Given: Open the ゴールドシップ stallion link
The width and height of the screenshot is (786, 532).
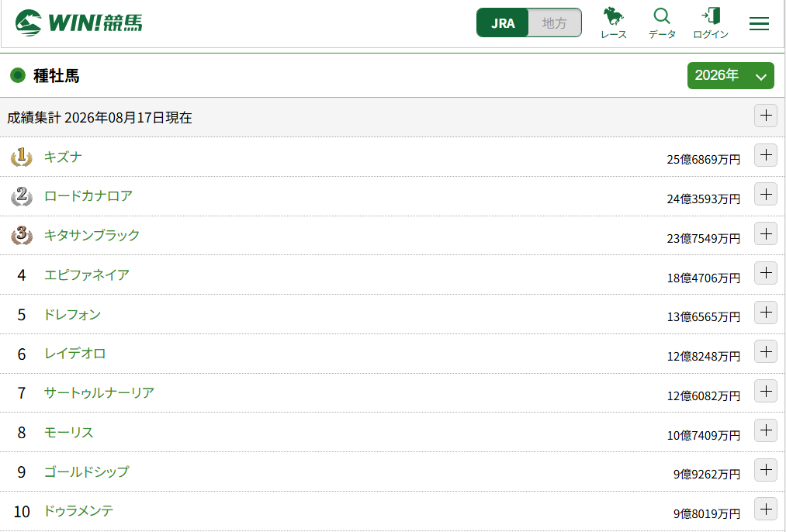Looking at the screenshot, I should (86, 472).
